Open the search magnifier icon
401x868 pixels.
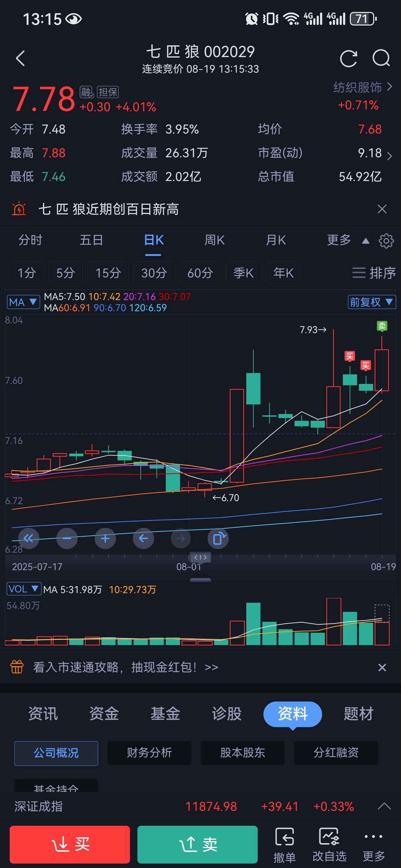(x=381, y=58)
